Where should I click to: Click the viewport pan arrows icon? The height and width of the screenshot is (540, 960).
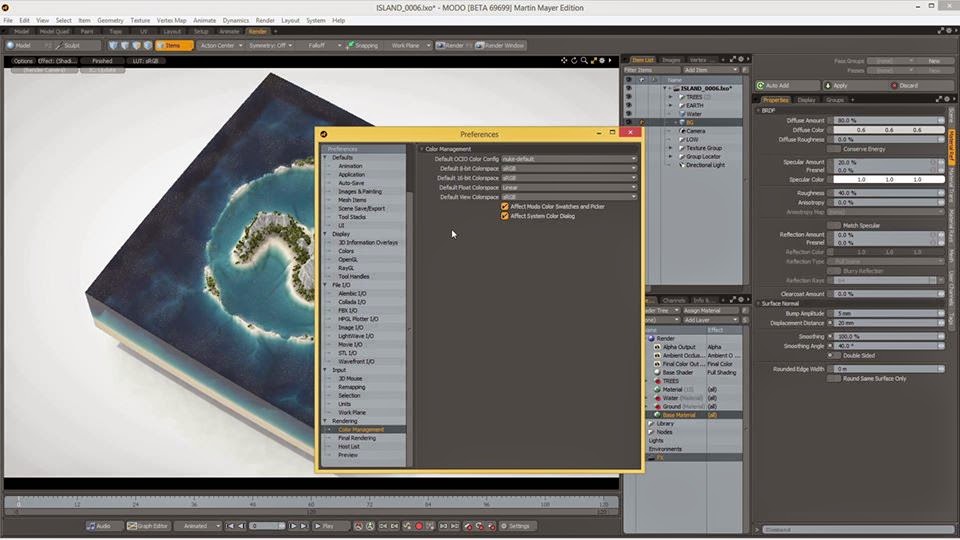coord(564,61)
